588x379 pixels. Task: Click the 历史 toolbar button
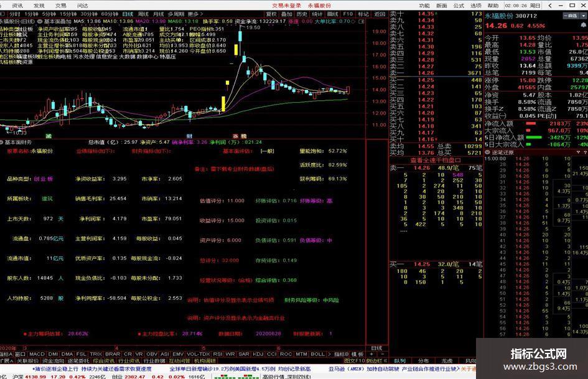click(x=302, y=14)
